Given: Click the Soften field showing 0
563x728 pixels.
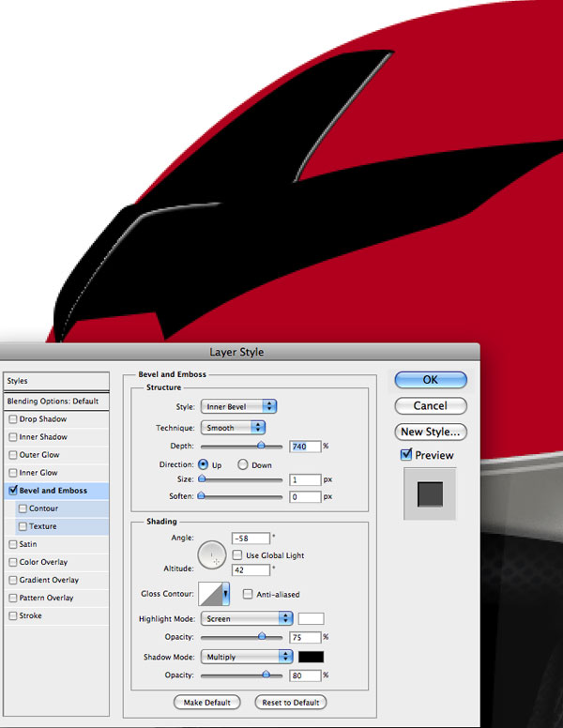Looking at the screenshot, I should tap(305, 497).
